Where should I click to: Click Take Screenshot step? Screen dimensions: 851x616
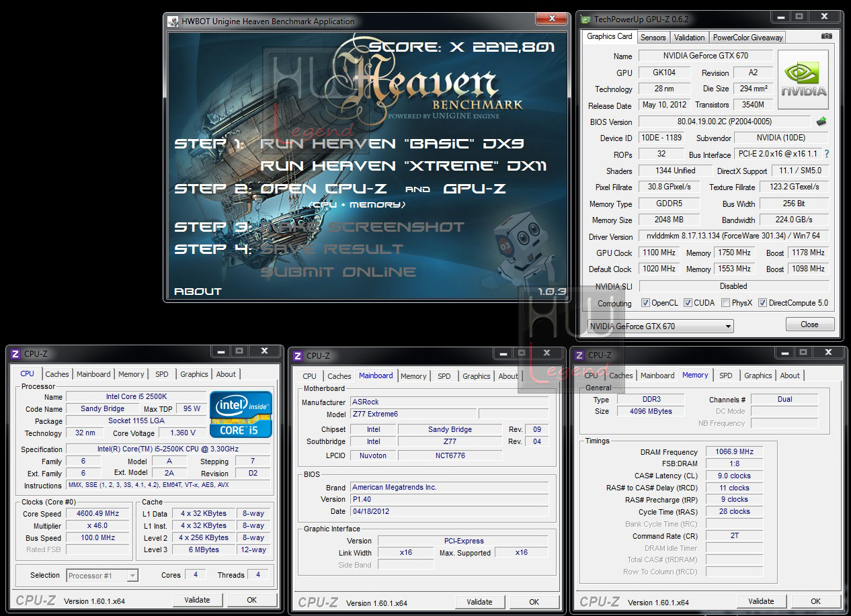click(x=362, y=227)
